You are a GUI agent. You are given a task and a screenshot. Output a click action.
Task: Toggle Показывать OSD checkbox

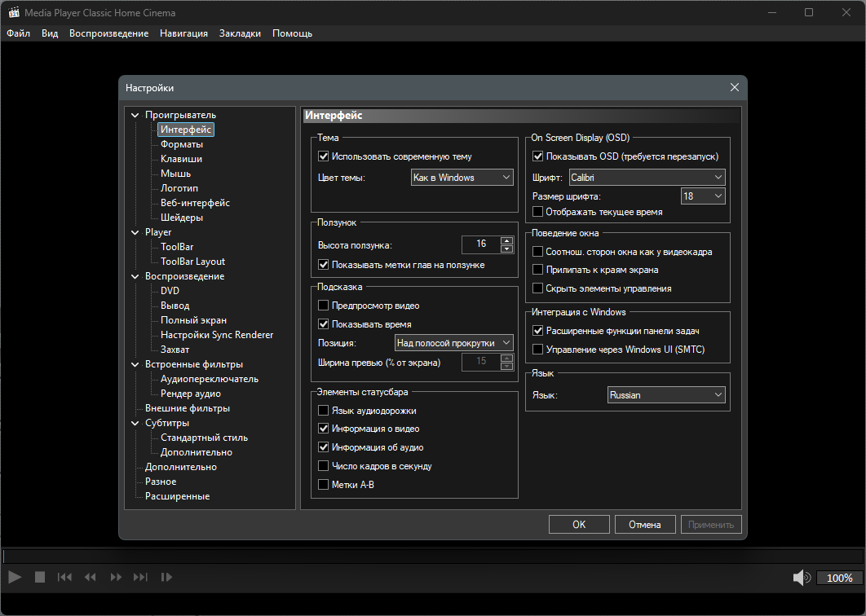[x=537, y=156]
